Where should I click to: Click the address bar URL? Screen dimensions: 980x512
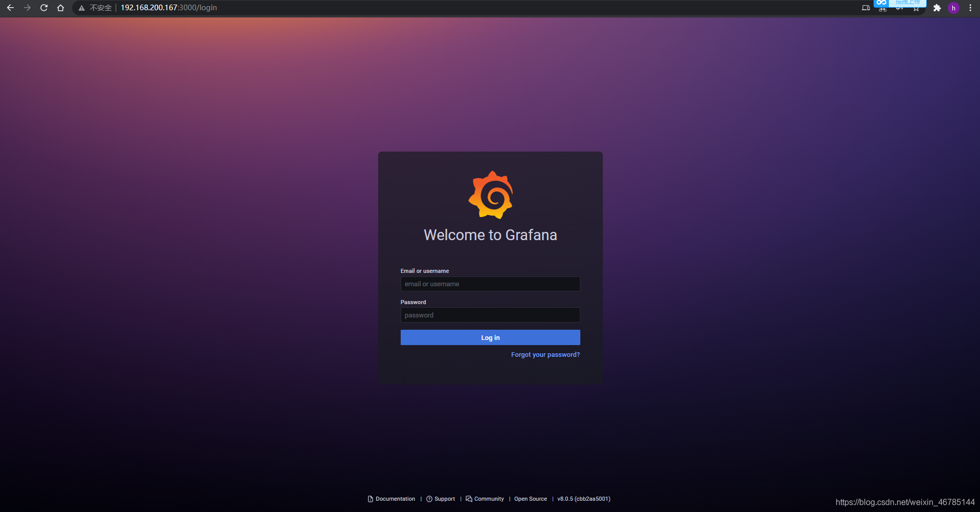point(169,8)
